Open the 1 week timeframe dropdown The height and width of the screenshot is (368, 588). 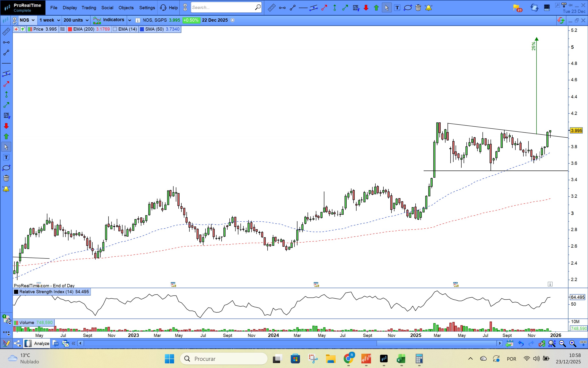tap(50, 20)
